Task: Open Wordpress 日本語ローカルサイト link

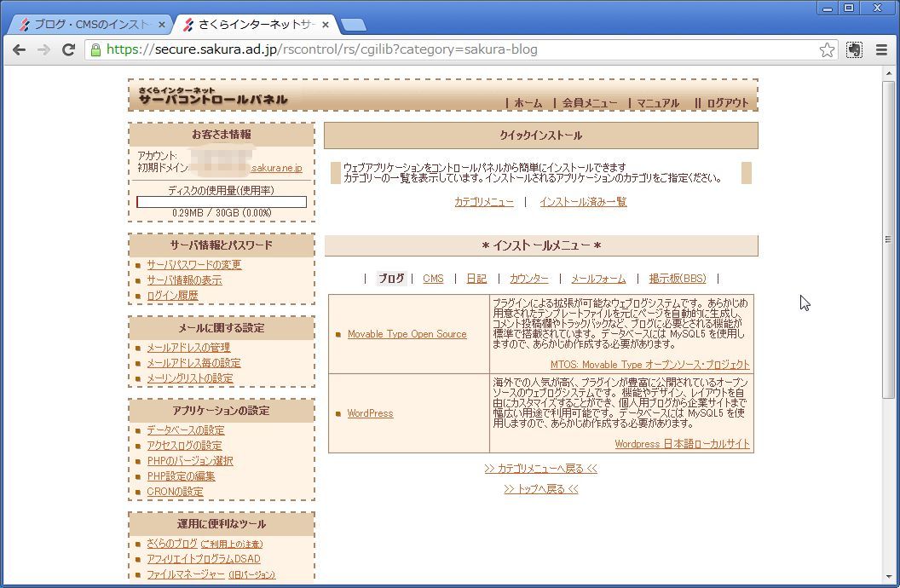Action: pos(682,444)
